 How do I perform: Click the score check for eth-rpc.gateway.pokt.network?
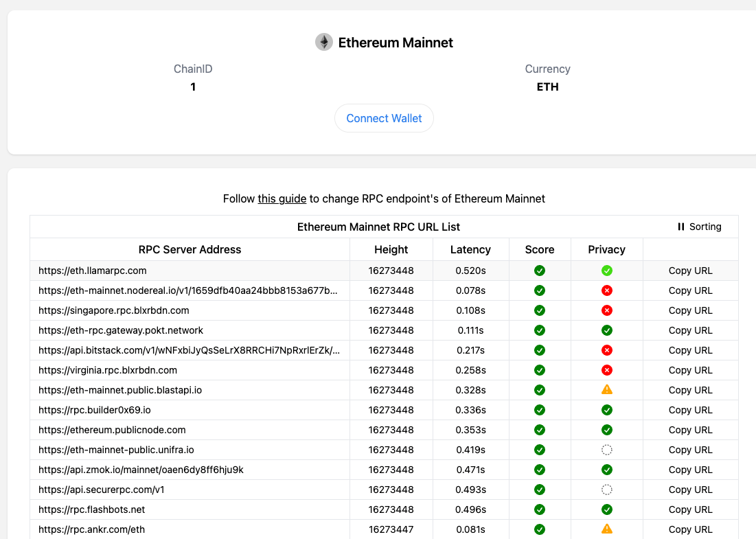(540, 330)
